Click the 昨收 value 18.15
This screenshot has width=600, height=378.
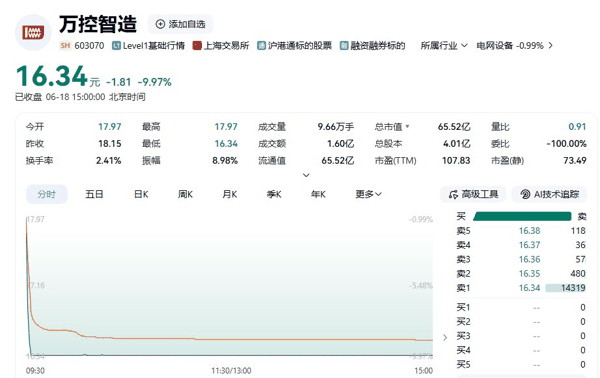point(109,143)
